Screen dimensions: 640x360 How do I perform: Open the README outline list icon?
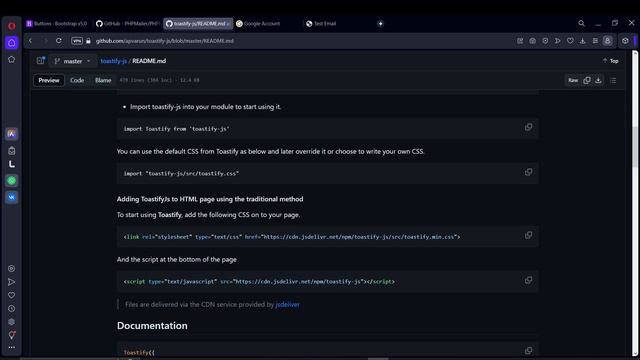[613, 80]
